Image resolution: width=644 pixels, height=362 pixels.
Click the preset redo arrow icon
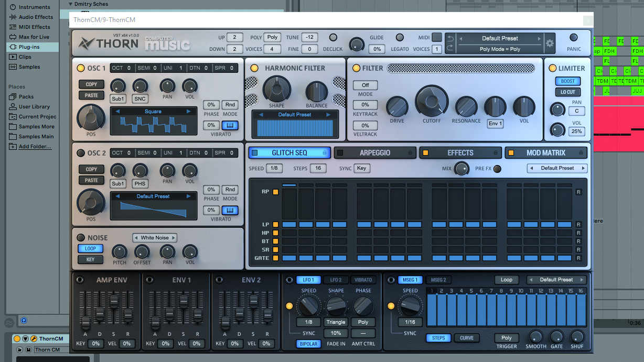click(450, 48)
